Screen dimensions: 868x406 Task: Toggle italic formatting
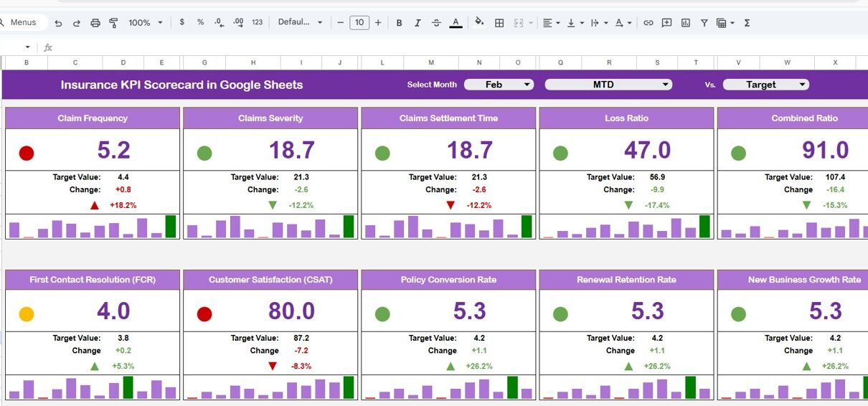(x=418, y=23)
